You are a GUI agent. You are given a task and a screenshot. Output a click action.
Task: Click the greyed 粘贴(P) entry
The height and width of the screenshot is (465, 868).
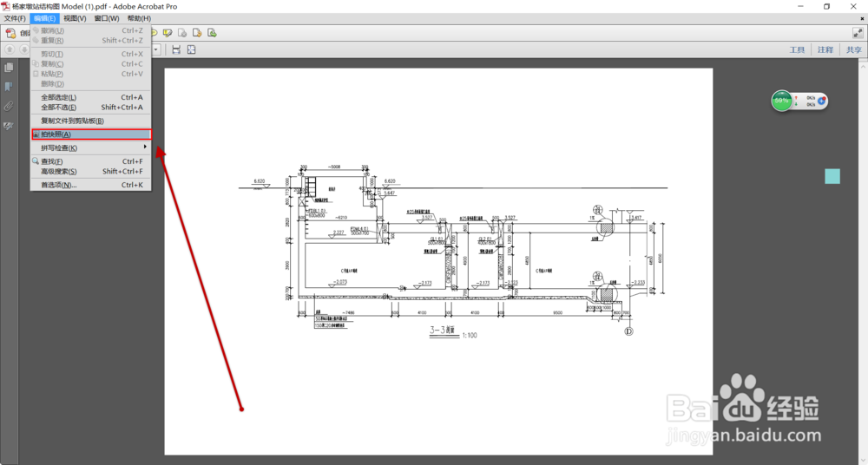(91, 74)
